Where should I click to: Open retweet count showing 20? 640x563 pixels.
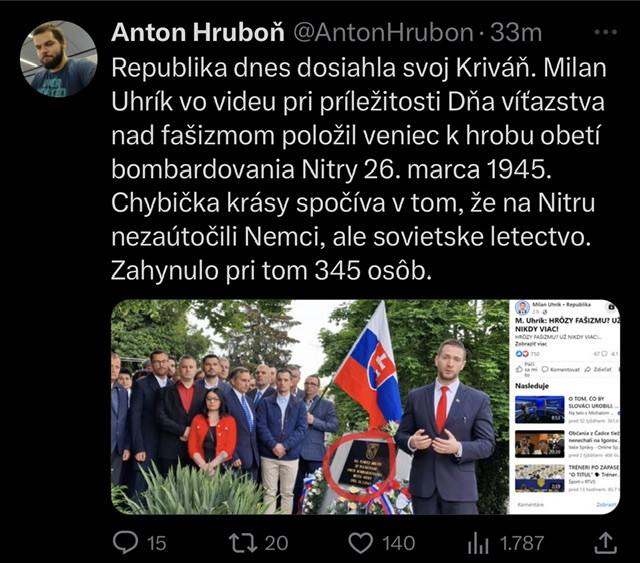tap(276, 543)
